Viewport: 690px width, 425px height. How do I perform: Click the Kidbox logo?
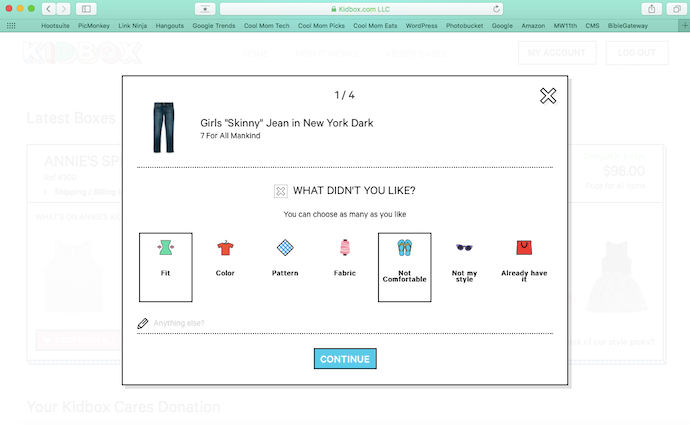tap(82, 53)
